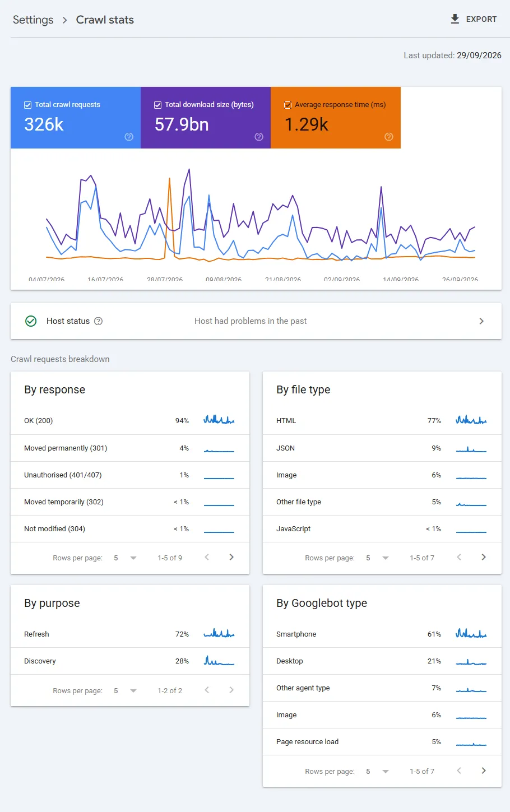Viewport: 510px width, 812px height.
Task: Go to previous page in By response
Action: pos(207,557)
